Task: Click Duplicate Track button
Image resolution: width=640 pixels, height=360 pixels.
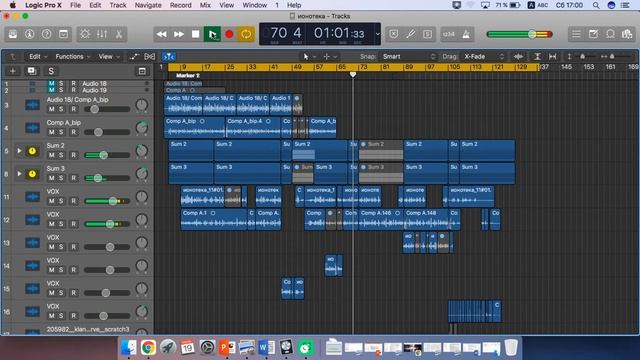Action: click(31, 71)
